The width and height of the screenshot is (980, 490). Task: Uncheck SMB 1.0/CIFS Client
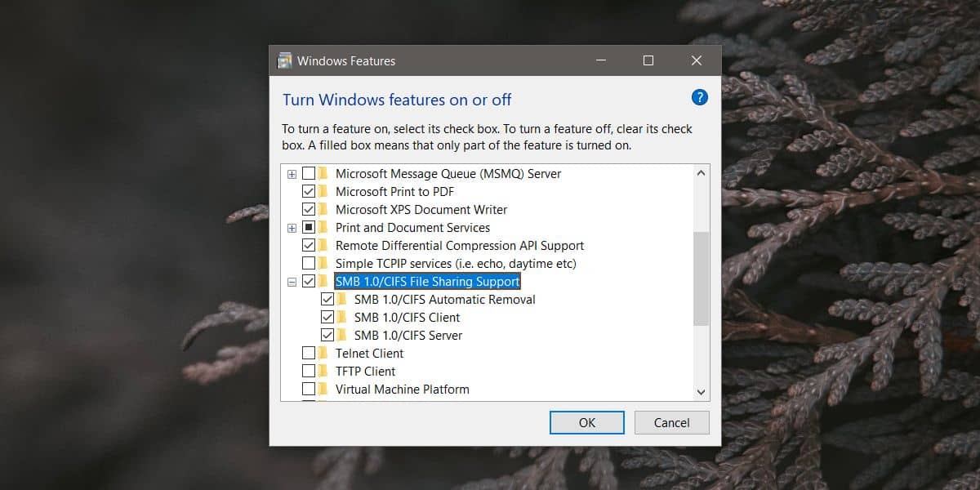[327, 317]
